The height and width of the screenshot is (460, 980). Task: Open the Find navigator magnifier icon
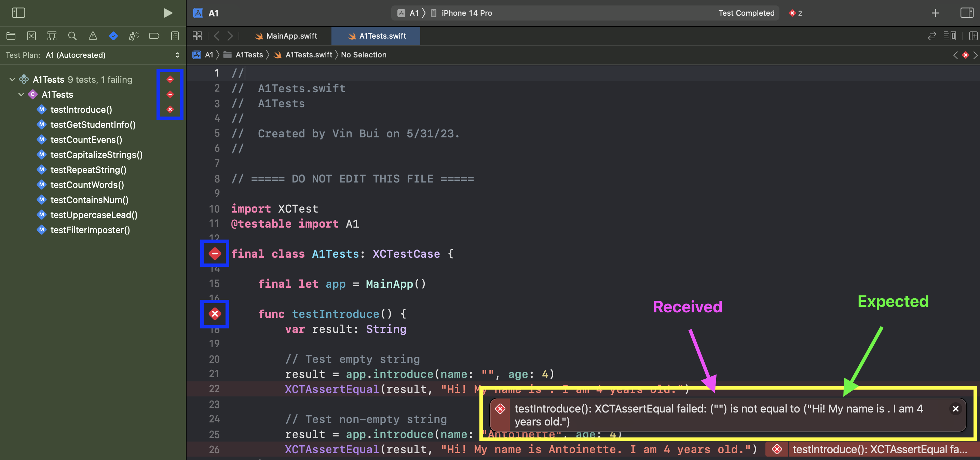point(72,36)
